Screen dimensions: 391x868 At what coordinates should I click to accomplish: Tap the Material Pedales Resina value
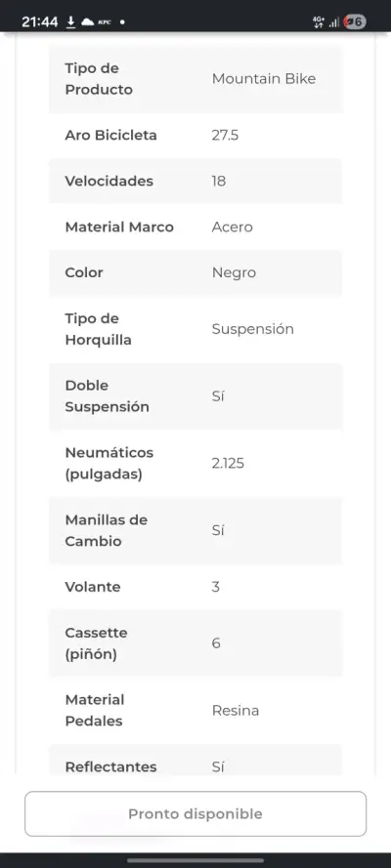[x=236, y=710]
